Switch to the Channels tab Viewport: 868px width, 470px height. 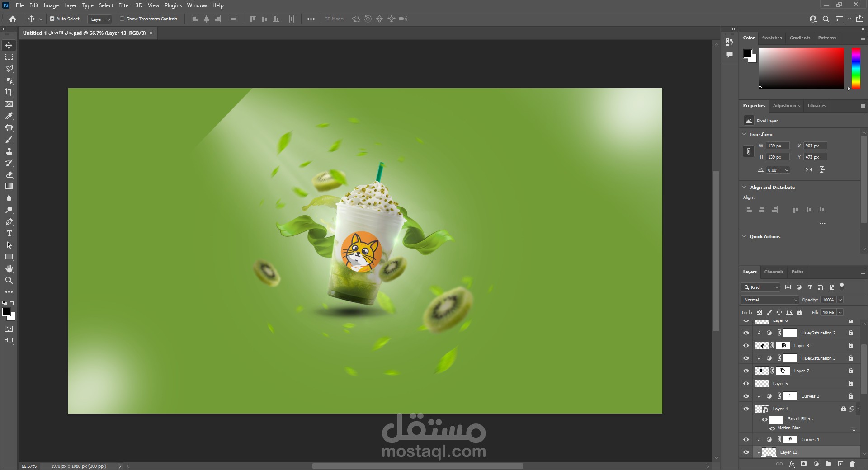tap(774, 272)
